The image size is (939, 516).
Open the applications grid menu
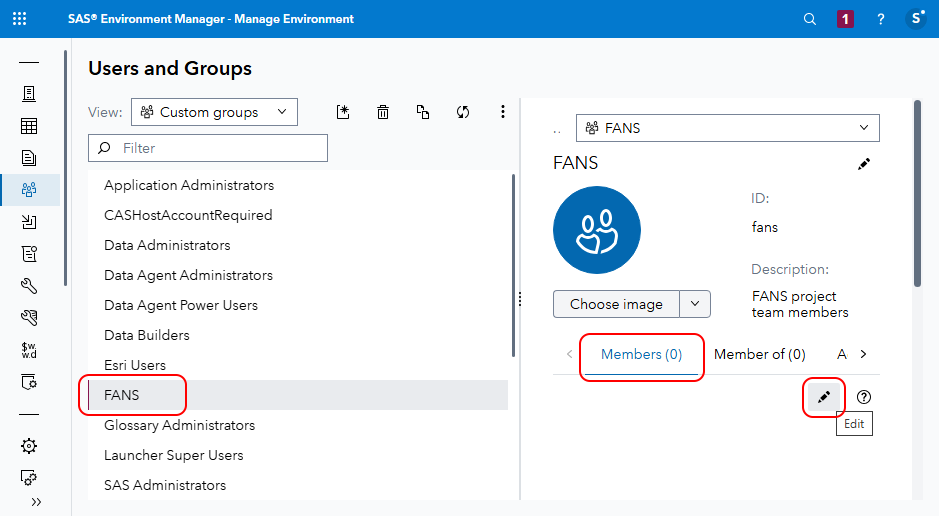point(20,19)
